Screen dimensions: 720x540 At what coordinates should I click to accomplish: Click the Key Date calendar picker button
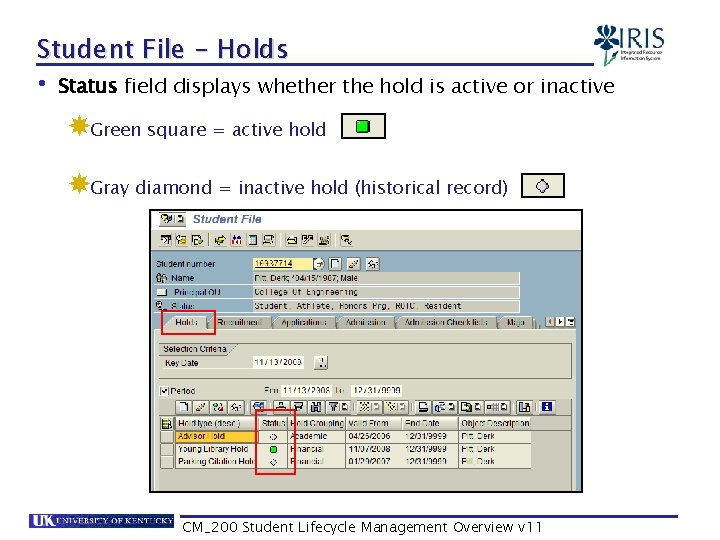321,362
